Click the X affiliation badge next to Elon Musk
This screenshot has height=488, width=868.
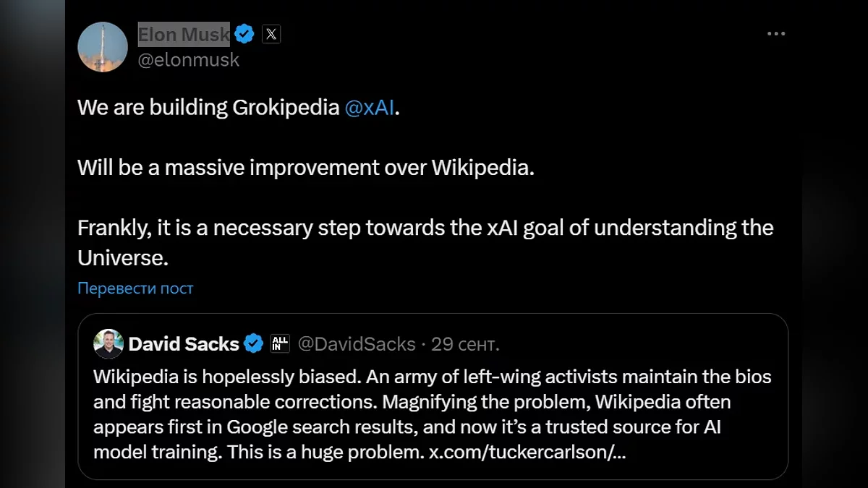[271, 33]
